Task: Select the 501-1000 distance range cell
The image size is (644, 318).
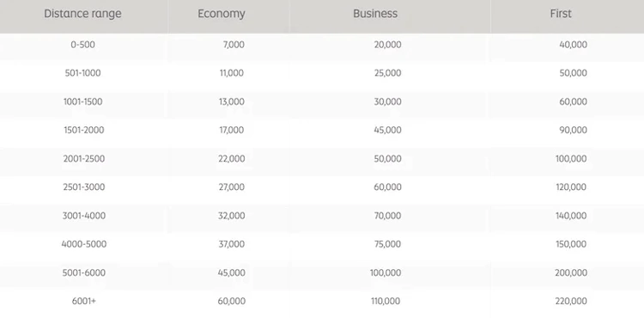Action: click(x=82, y=73)
